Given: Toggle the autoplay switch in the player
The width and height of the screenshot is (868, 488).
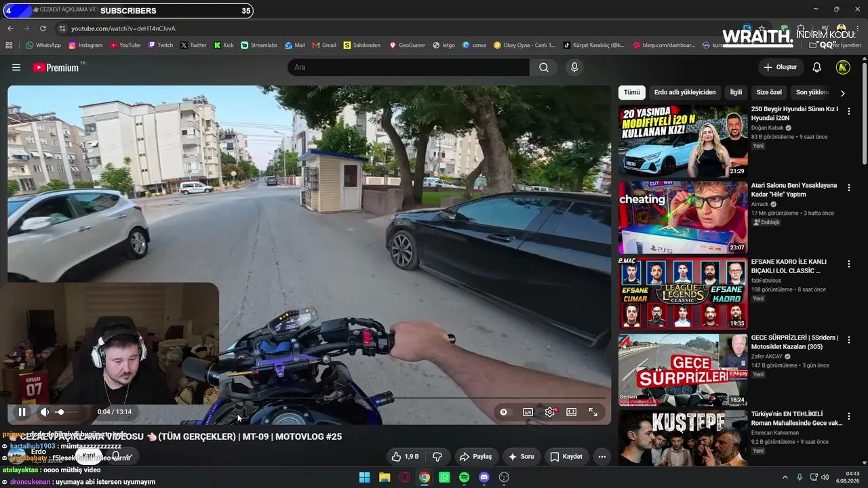Looking at the screenshot, I should pyautogui.click(x=504, y=412).
